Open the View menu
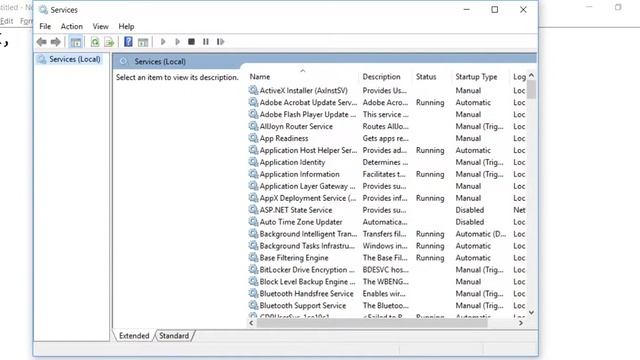Screen dimensions: 640x360 click(x=100, y=27)
